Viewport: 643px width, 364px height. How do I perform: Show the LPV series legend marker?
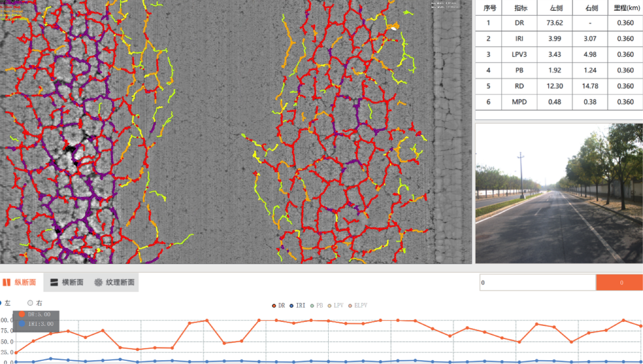coord(329,306)
